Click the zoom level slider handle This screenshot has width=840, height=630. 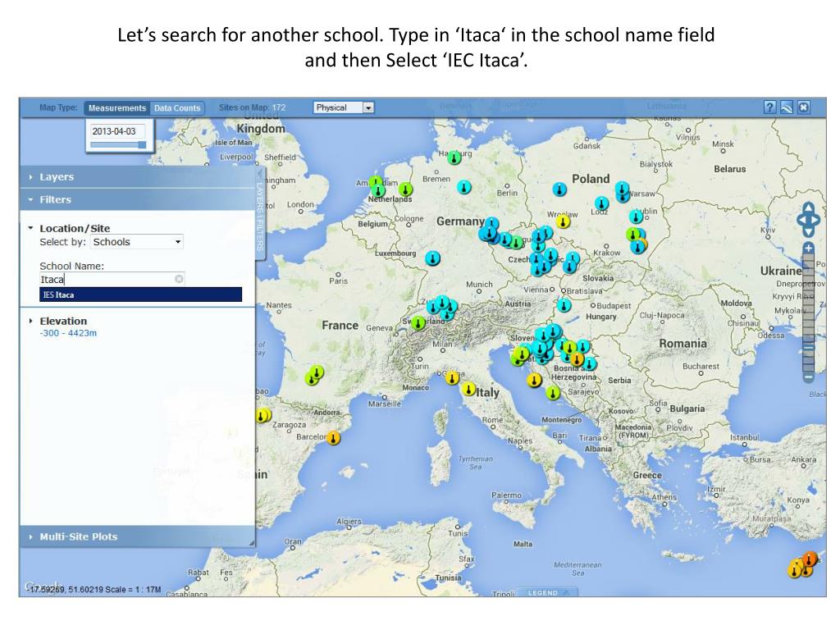808,347
